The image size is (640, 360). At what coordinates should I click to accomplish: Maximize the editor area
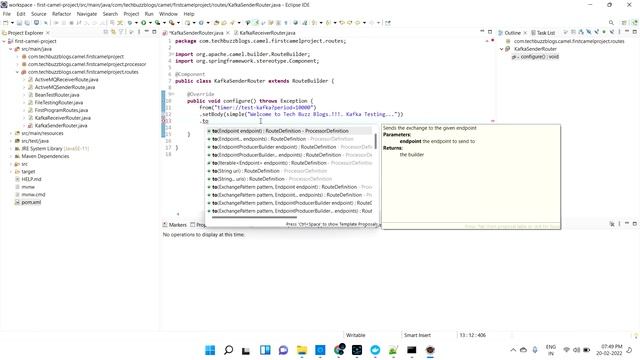click(x=490, y=31)
